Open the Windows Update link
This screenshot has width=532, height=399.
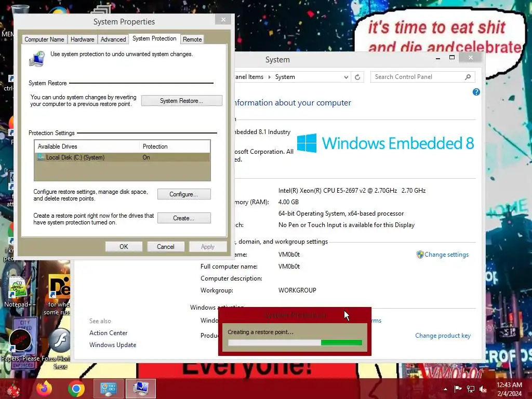tap(113, 345)
